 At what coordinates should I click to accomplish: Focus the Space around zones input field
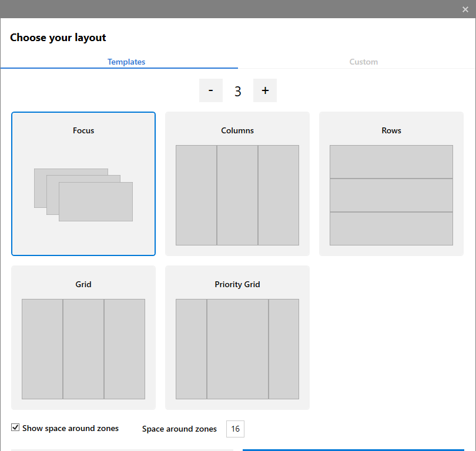click(235, 429)
